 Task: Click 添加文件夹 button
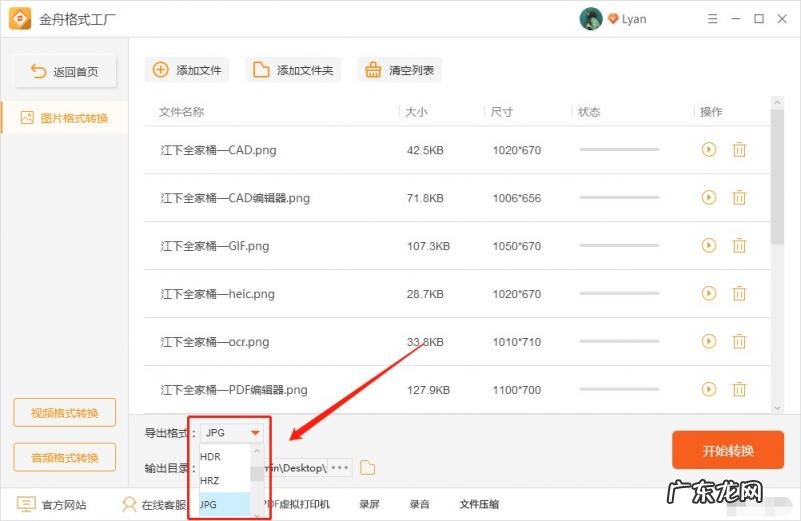pyautogui.click(x=293, y=70)
